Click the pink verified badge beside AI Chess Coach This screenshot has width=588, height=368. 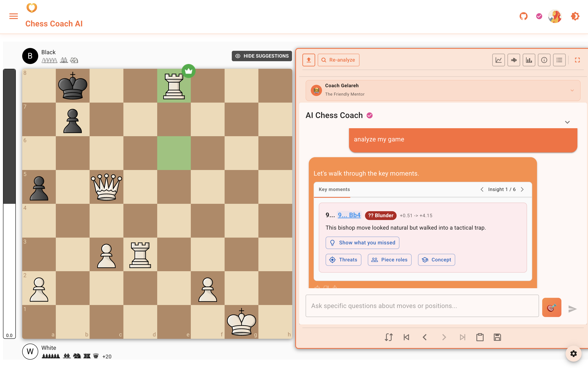[x=369, y=115]
